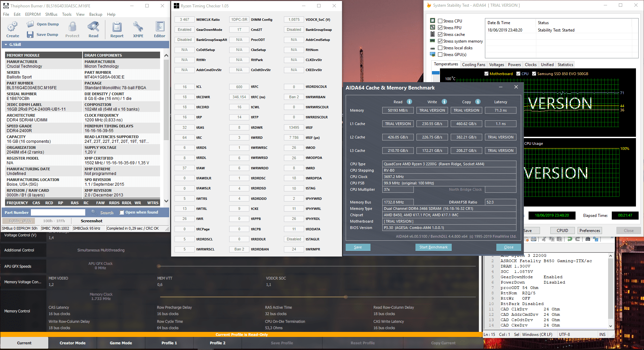The height and width of the screenshot is (350, 644).
Task: Click Thaiphoon report scroll-down arrow
Action: pos(166,201)
